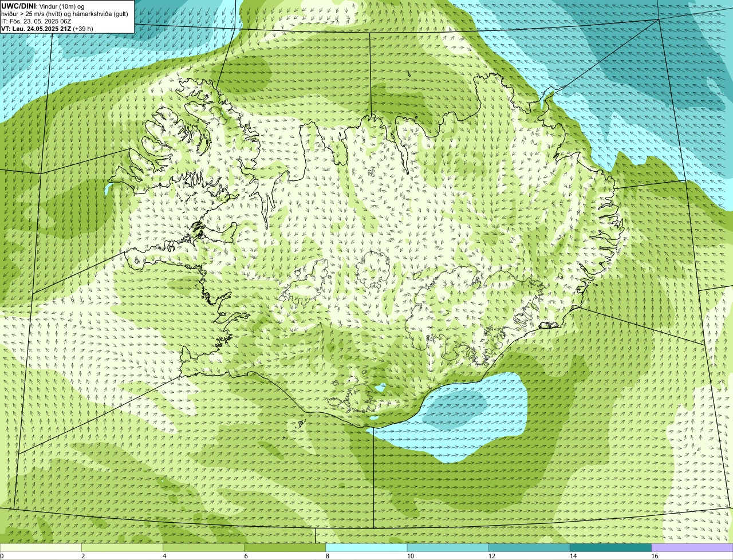The height and width of the screenshot is (560, 733).
Task: Click the '6' tick label on the color scale
Action: 246,556
